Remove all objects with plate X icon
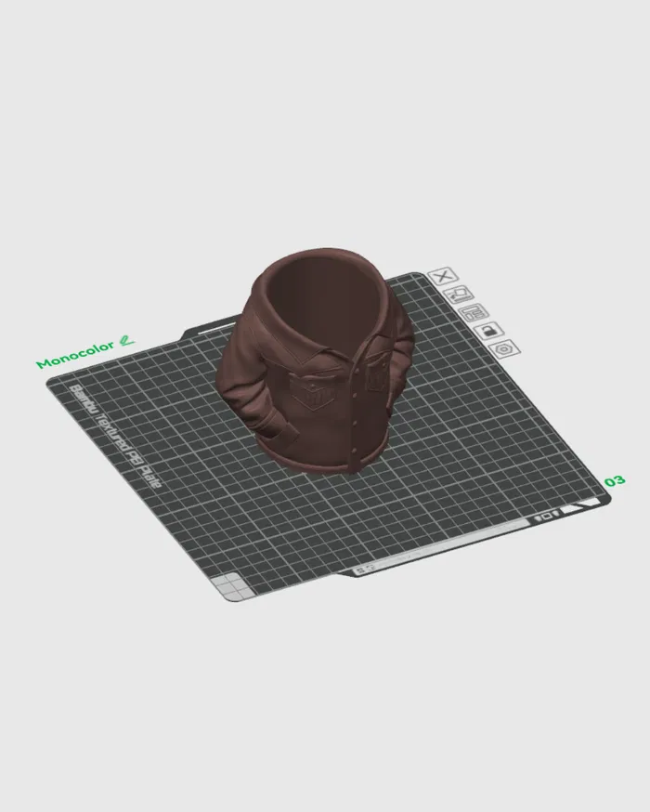The image size is (650, 812). 443,277
